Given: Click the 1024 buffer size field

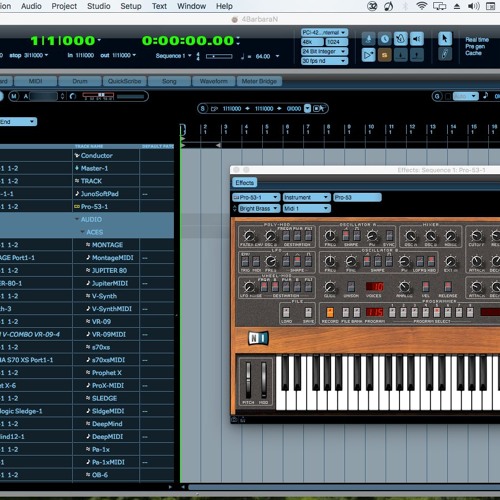Looking at the screenshot, I should [336, 42].
